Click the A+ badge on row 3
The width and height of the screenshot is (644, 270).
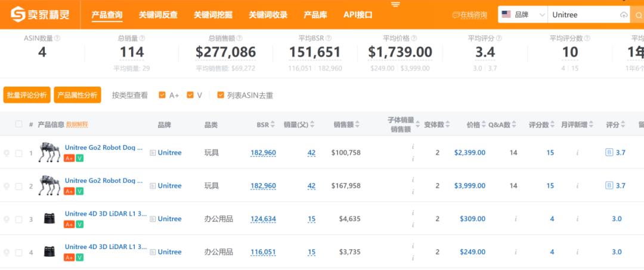click(x=69, y=225)
